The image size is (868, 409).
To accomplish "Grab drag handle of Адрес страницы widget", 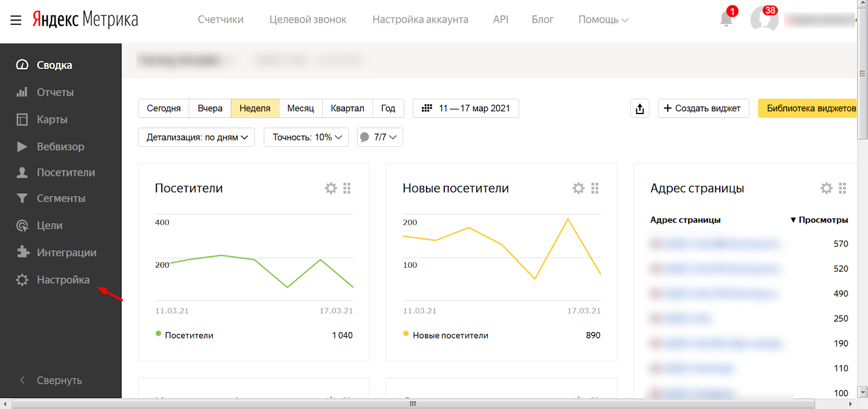I will click(842, 188).
